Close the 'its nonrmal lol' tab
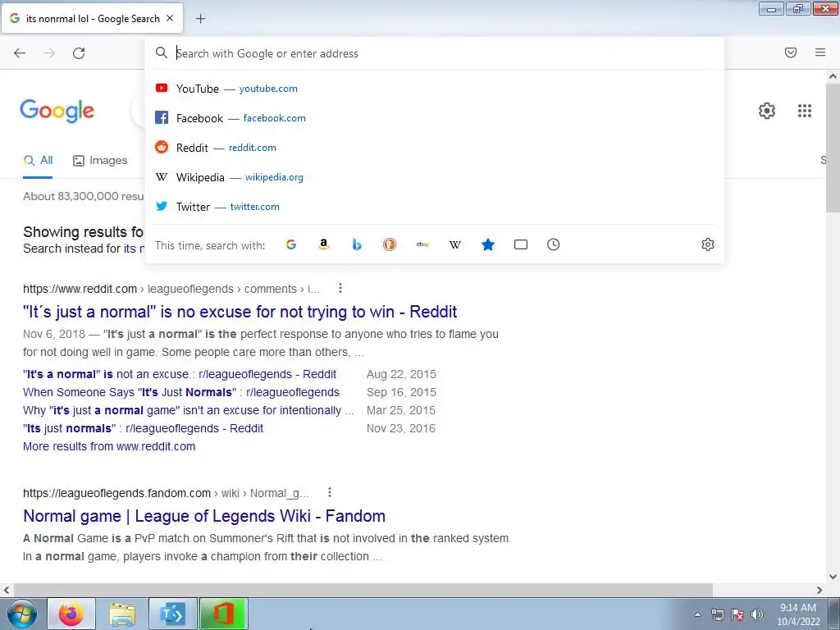840x630 pixels. click(170, 18)
